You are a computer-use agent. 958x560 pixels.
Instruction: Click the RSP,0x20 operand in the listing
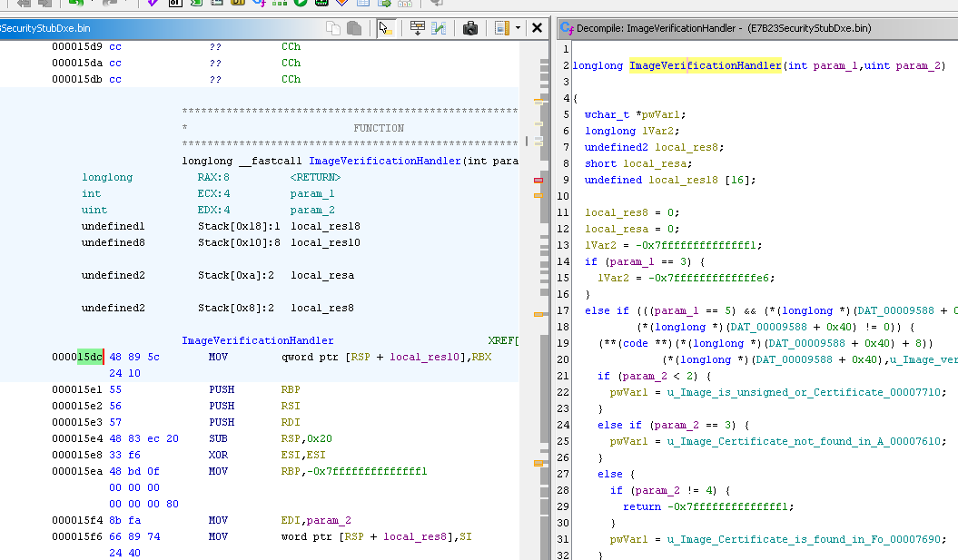pyautogui.click(x=307, y=438)
